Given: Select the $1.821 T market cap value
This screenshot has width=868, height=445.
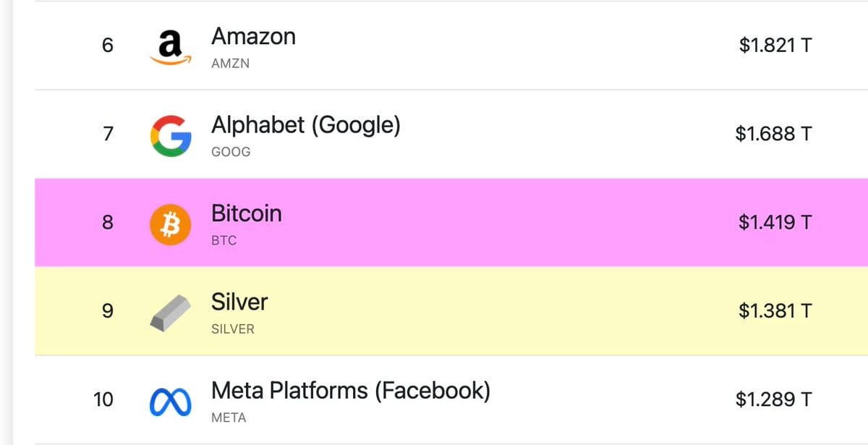Looking at the screenshot, I should (x=775, y=46).
